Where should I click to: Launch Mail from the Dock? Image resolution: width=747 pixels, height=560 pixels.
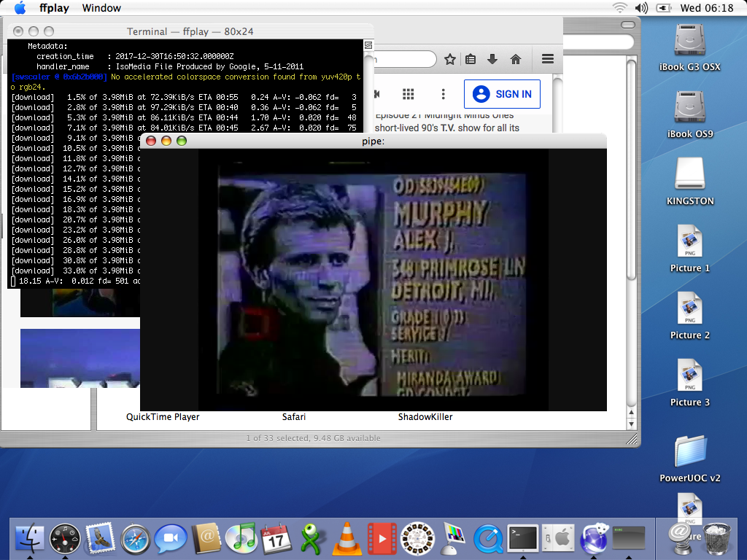[100, 538]
